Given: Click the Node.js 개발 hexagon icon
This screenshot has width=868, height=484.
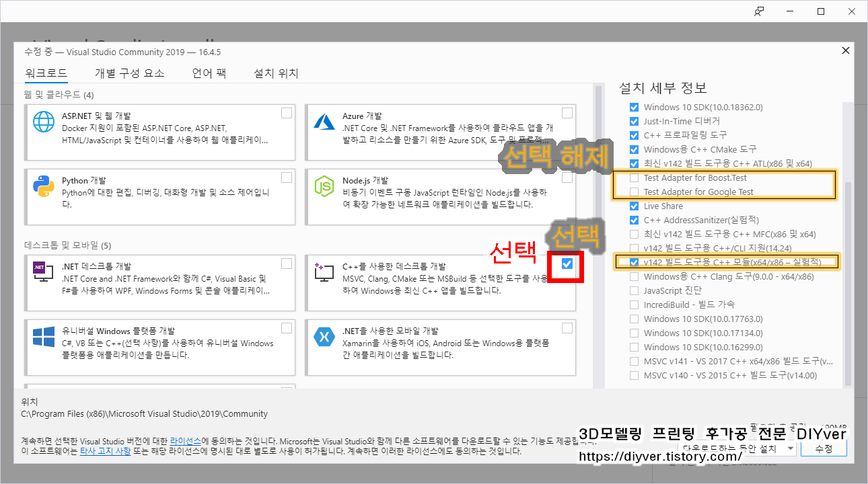Looking at the screenshot, I should click(325, 187).
